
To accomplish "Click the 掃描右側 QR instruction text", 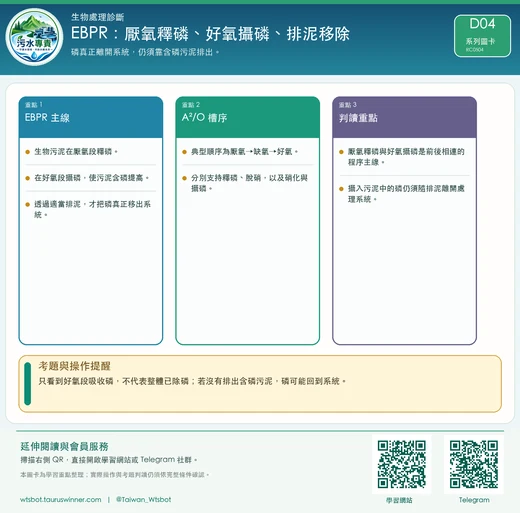I will tap(109, 460).
